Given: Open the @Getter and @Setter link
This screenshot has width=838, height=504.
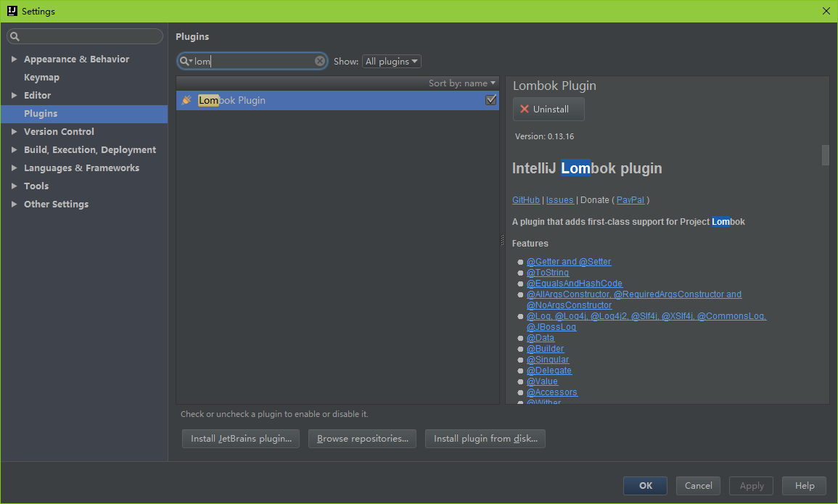Looking at the screenshot, I should (569, 262).
